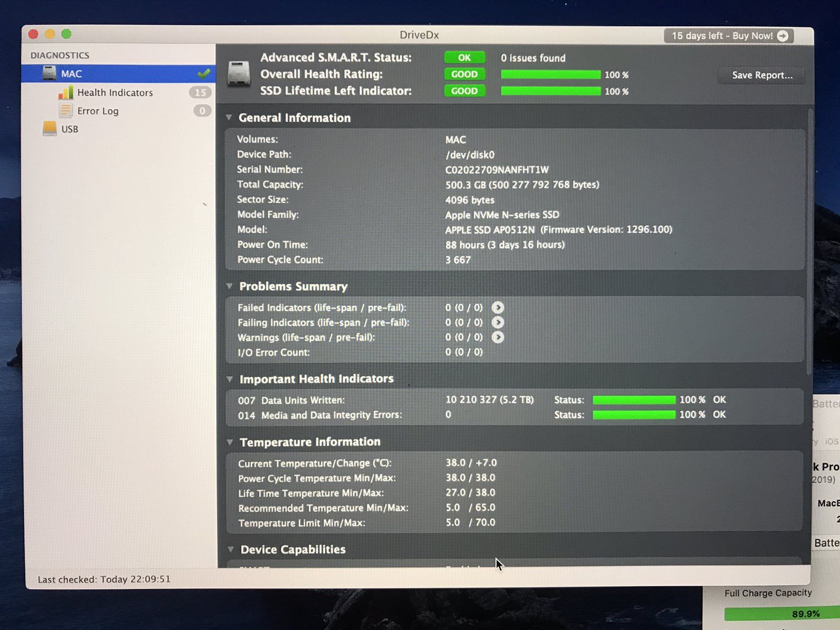Click the Error Log count badge 0

pyautogui.click(x=202, y=111)
